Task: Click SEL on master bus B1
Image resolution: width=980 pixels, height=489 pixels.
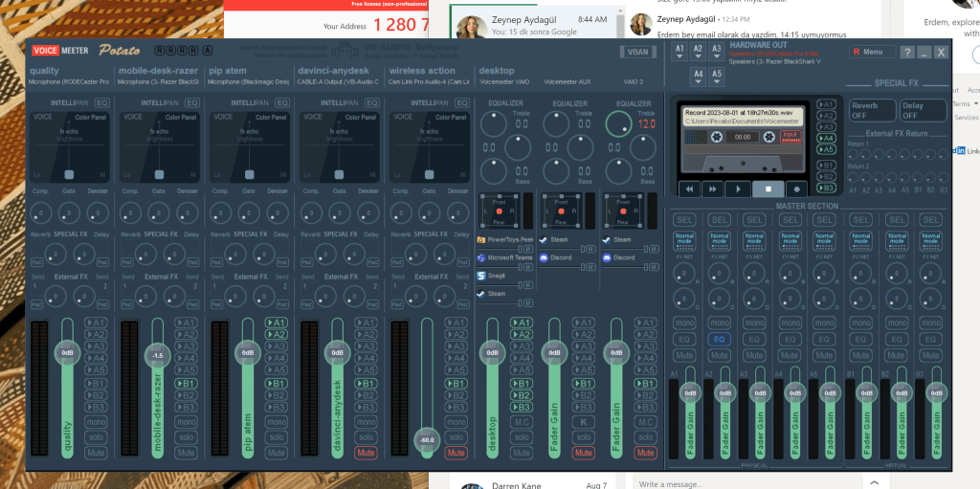Action: click(x=861, y=220)
